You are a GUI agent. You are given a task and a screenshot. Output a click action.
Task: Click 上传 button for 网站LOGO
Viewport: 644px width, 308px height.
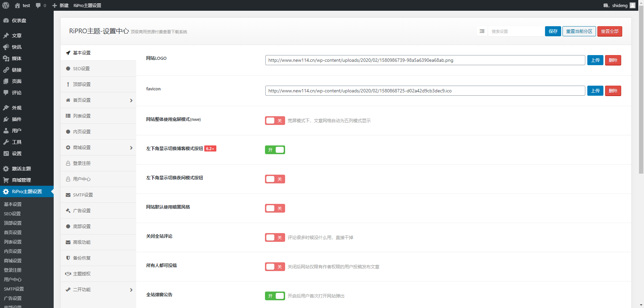[x=595, y=60]
